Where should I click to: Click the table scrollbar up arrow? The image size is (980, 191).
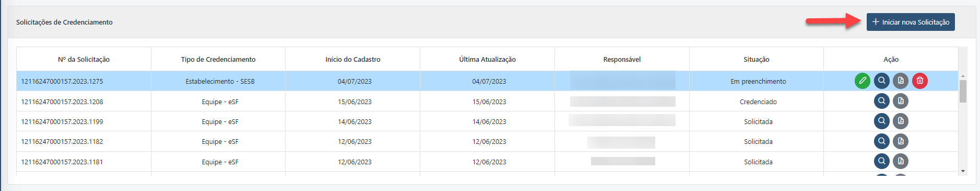(963, 76)
